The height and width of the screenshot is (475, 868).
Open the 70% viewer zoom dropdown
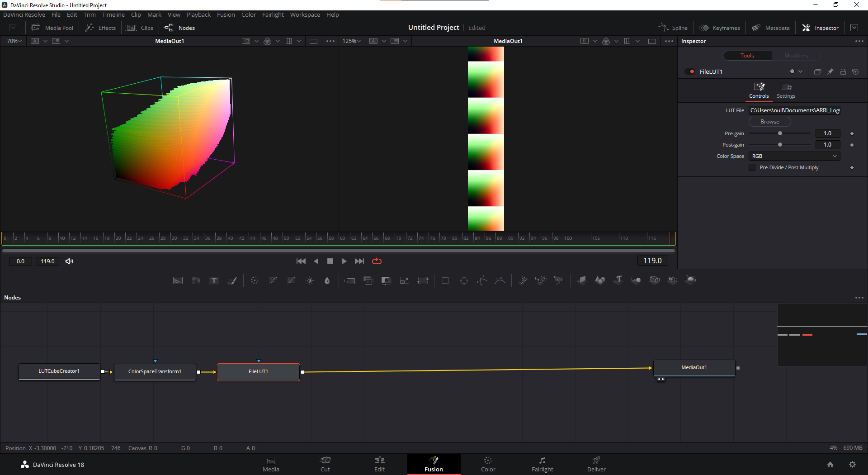pyautogui.click(x=14, y=41)
